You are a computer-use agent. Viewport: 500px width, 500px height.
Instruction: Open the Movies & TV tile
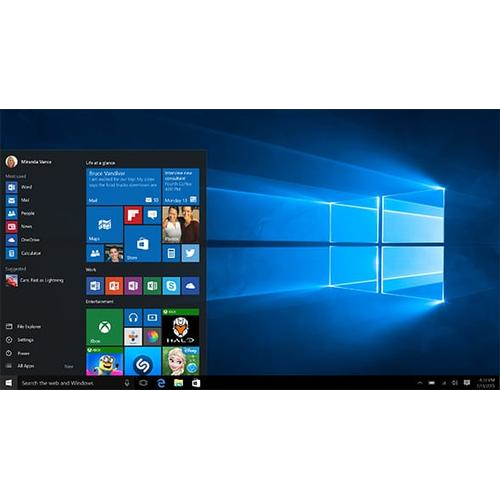[152, 318]
